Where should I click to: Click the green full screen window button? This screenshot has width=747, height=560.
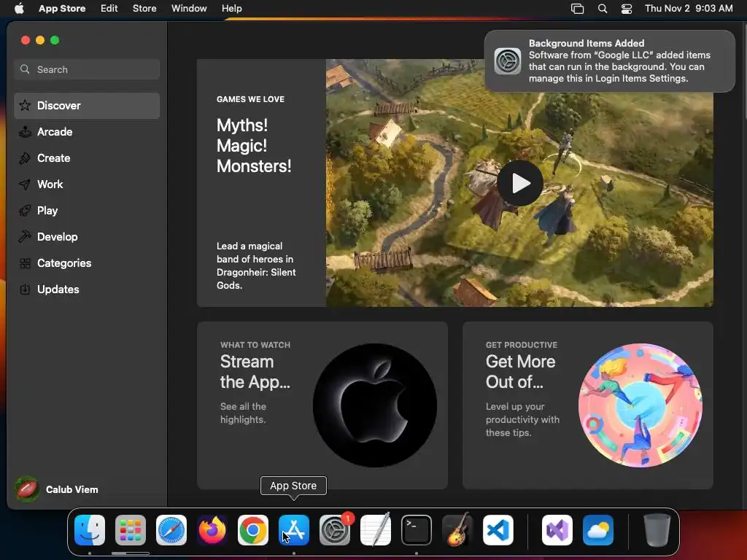pos(55,40)
